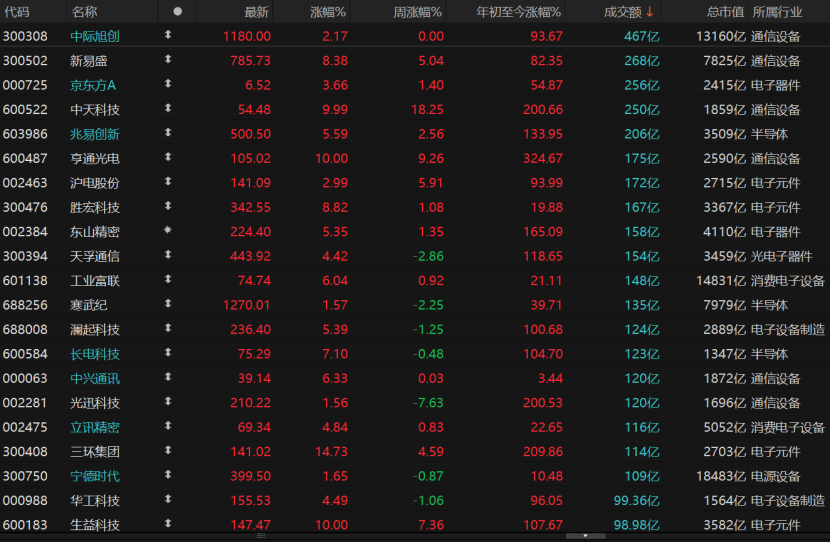Click the pin icon in 光迅科技 row

coord(168,402)
